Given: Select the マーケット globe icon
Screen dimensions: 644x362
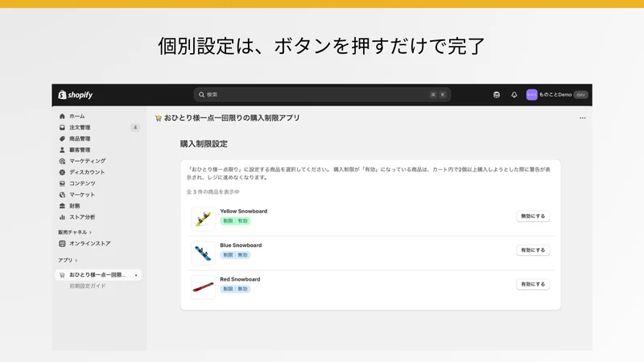Looking at the screenshot, I should tap(62, 195).
